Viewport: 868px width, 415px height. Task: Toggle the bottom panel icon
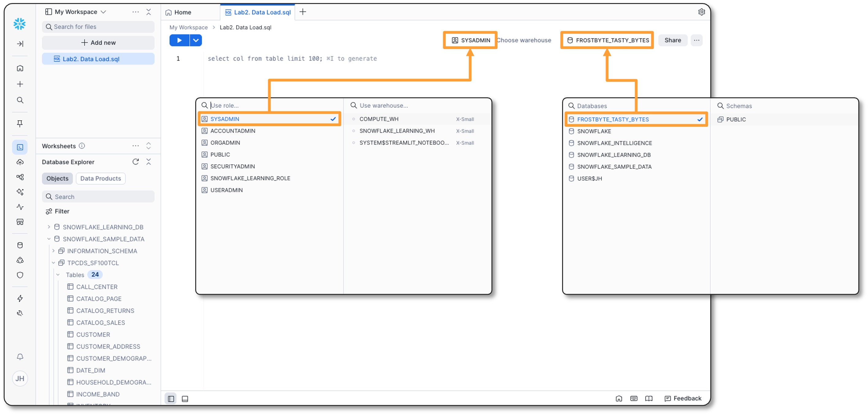185,398
